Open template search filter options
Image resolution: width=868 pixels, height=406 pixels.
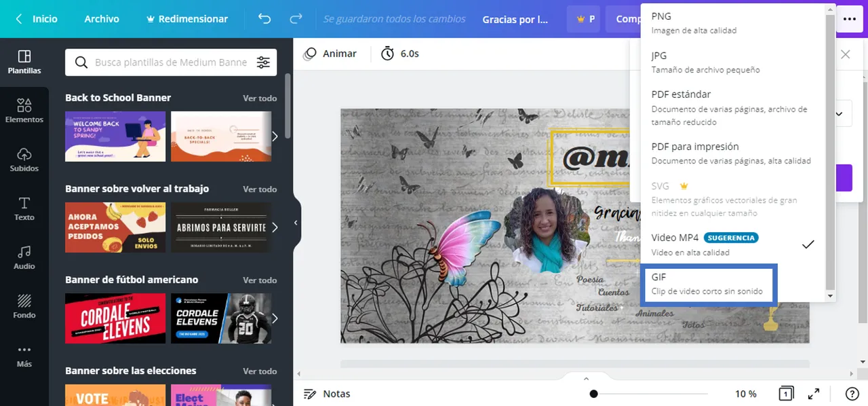(x=263, y=62)
